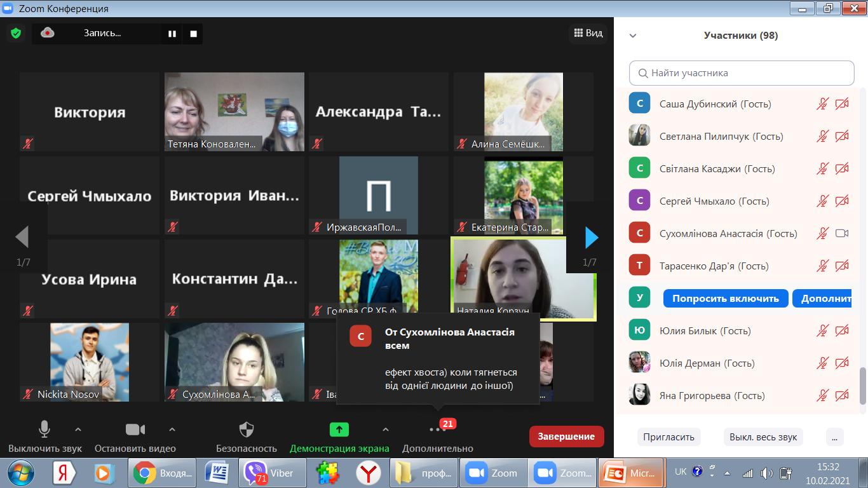The width and height of the screenshot is (868, 488).
Task: Open the Дополнительно more options menu
Action: click(x=437, y=437)
